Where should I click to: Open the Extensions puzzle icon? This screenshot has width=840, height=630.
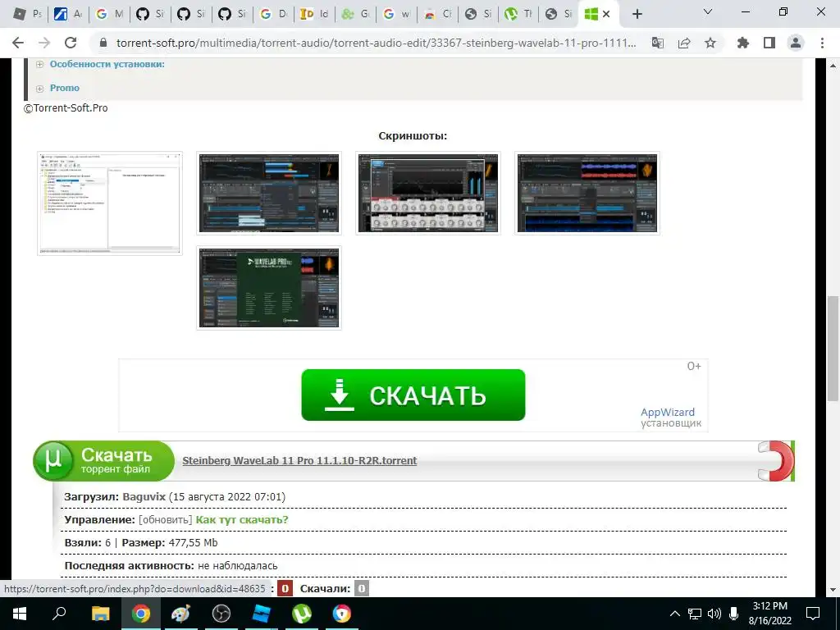[743, 43]
